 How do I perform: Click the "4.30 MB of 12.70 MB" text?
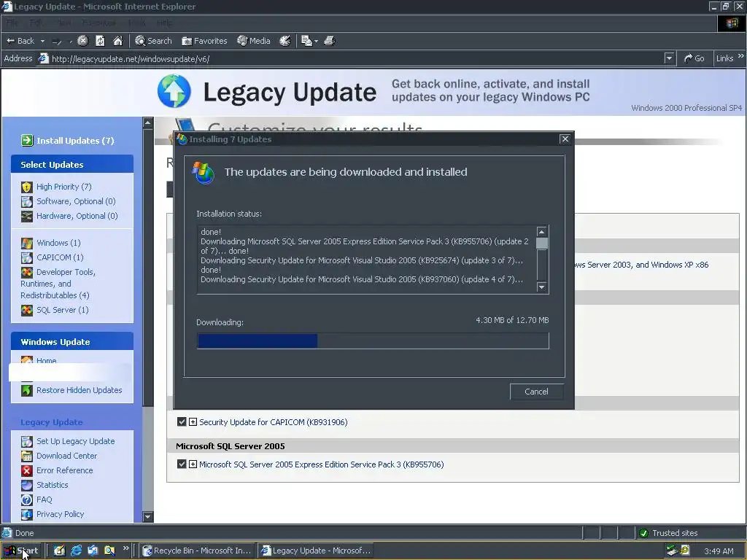click(512, 320)
